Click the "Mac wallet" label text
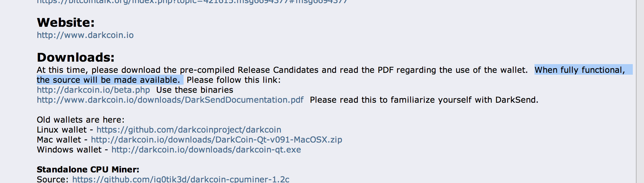This screenshot has height=183, width=644. coord(59,140)
